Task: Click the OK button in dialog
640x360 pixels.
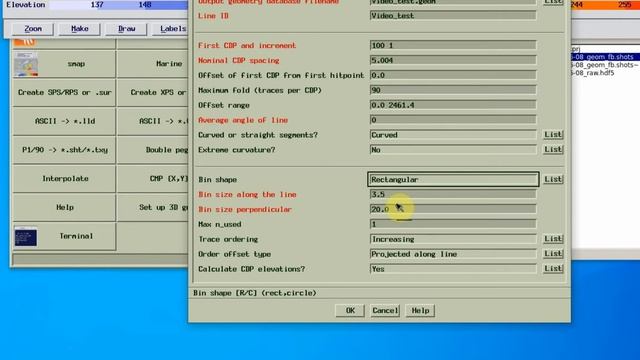Action: (350, 311)
